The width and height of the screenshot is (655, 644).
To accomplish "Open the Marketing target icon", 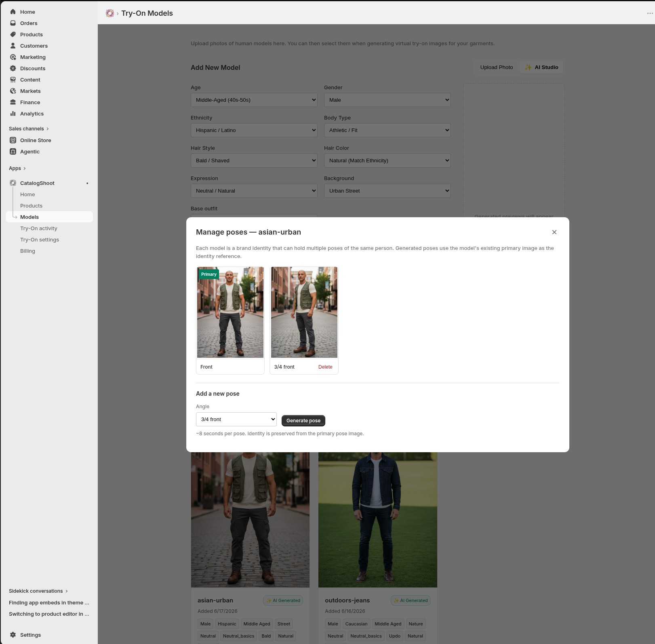I will pyautogui.click(x=13, y=57).
